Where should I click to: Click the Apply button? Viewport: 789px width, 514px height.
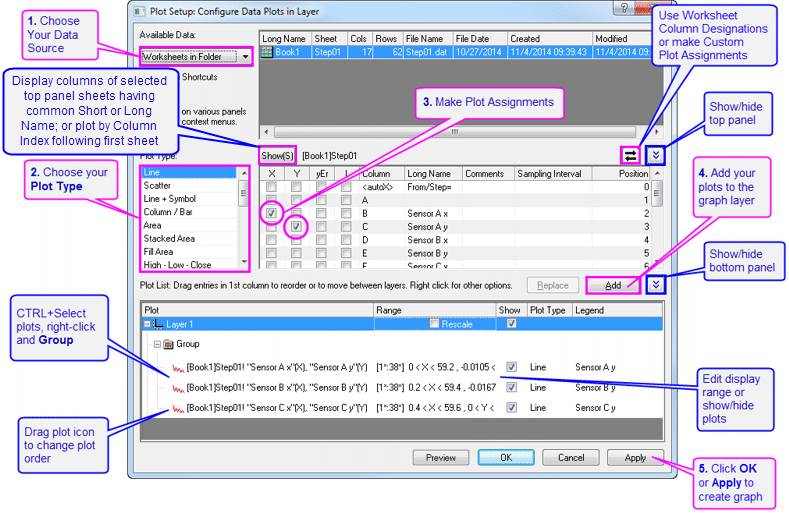(635, 457)
